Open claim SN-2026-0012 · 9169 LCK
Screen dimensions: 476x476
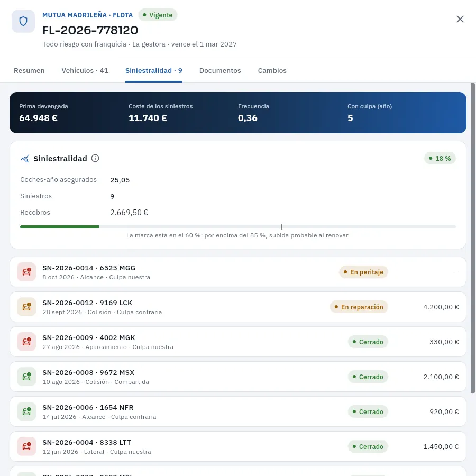(x=238, y=307)
